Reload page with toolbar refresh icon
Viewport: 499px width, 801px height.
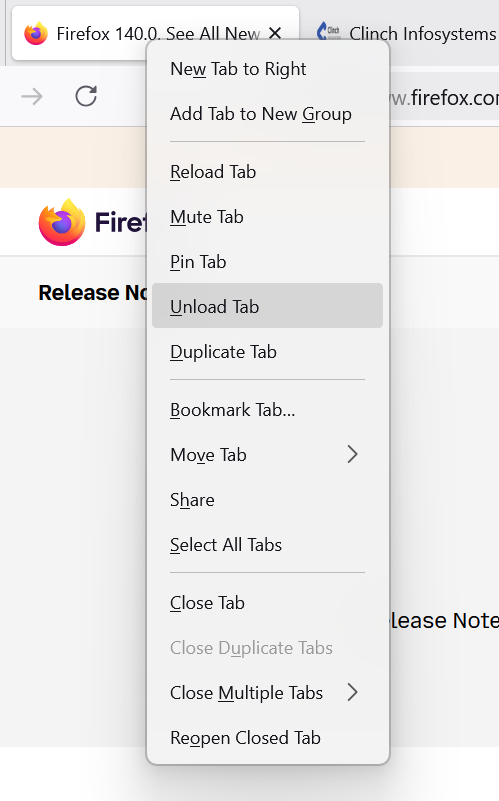86,96
